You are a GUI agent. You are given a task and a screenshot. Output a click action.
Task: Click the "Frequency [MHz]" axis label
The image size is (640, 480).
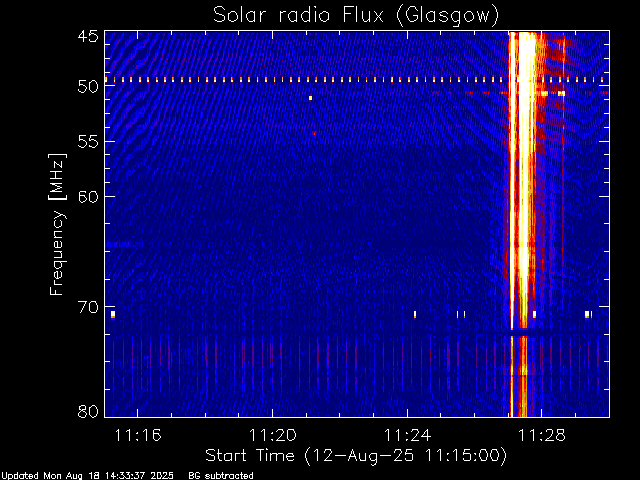58,224
